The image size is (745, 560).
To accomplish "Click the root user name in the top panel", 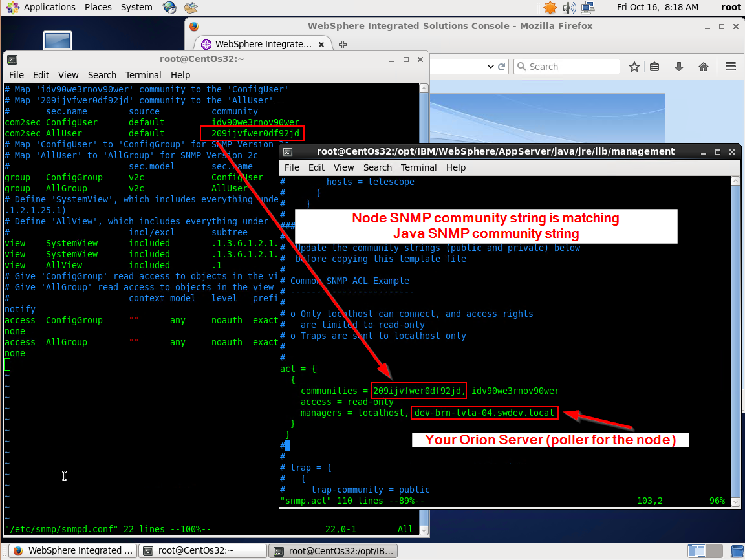I will pos(731,7).
